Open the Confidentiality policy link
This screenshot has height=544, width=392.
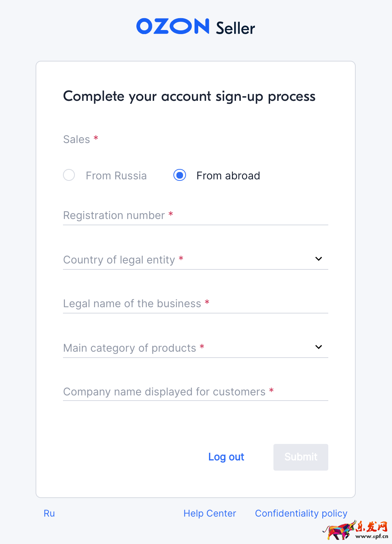(x=301, y=513)
